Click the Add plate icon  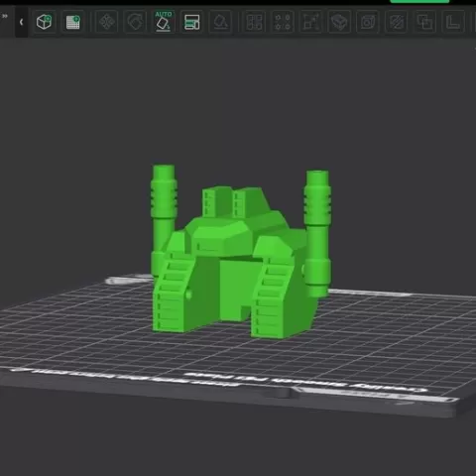click(73, 22)
